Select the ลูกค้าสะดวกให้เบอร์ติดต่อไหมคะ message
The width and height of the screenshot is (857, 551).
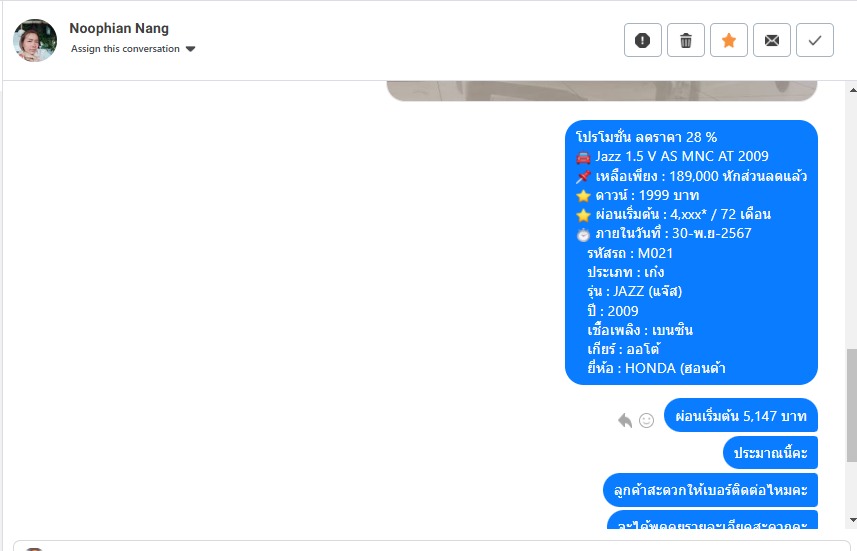pyautogui.click(x=710, y=490)
